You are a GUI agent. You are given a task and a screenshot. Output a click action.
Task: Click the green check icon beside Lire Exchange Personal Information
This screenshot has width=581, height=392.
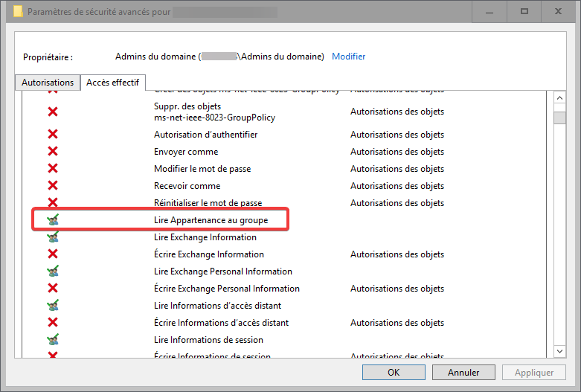point(53,271)
